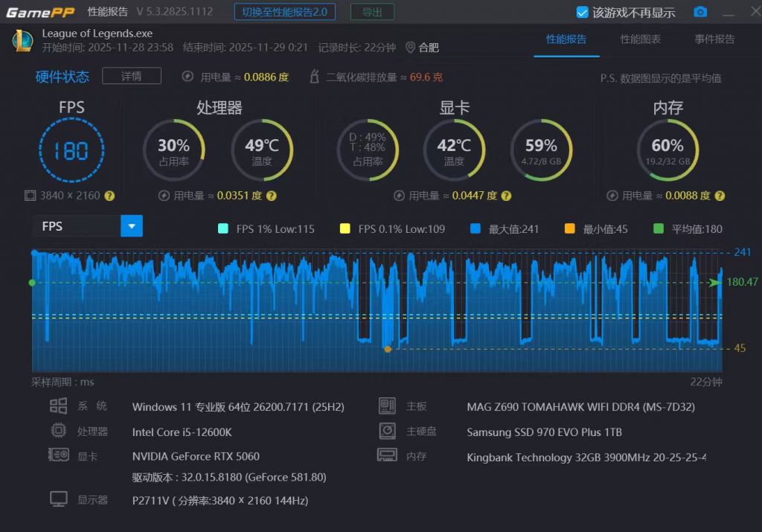The image size is (762, 532).
Task: Click help icon beside memory power 0.0088 度
Action: point(720,196)
